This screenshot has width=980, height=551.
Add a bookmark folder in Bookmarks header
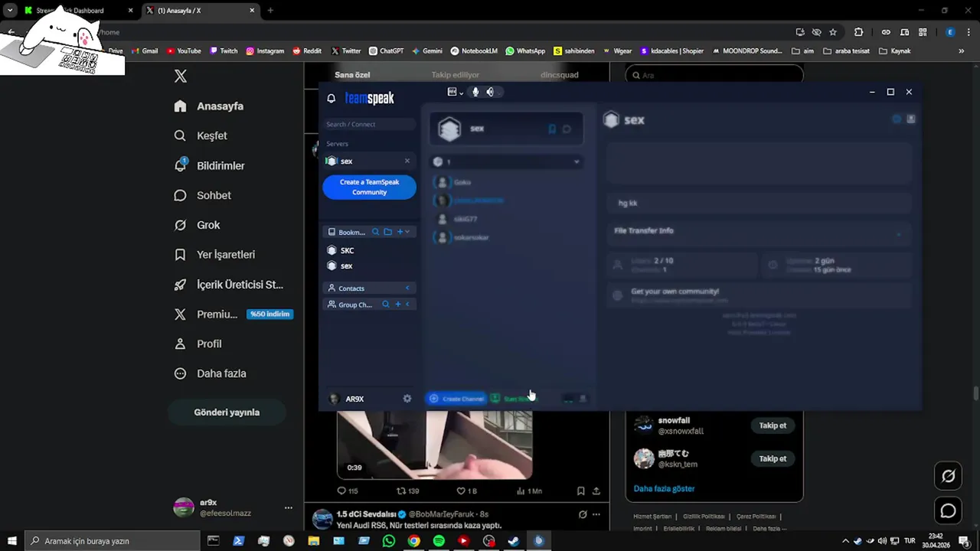[387, 232]
